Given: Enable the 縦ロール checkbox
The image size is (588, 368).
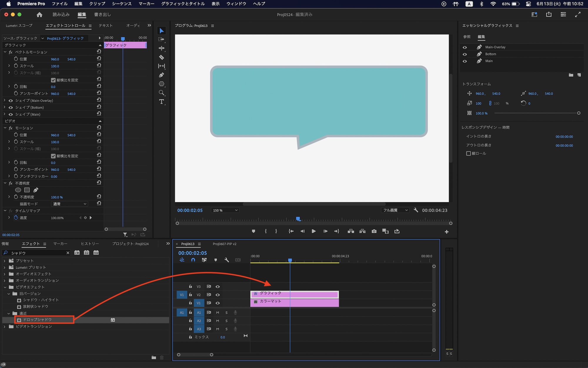Looking at the screenshot, I should (469, 154).
